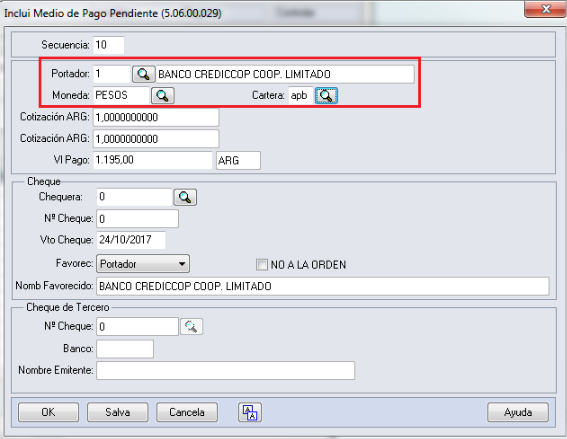Image resolution: width=567 pixels, height=439 pixels.
Task: Click the Cheque de Tercero group label
Action: pyautogui.click(x=68, y=307)
